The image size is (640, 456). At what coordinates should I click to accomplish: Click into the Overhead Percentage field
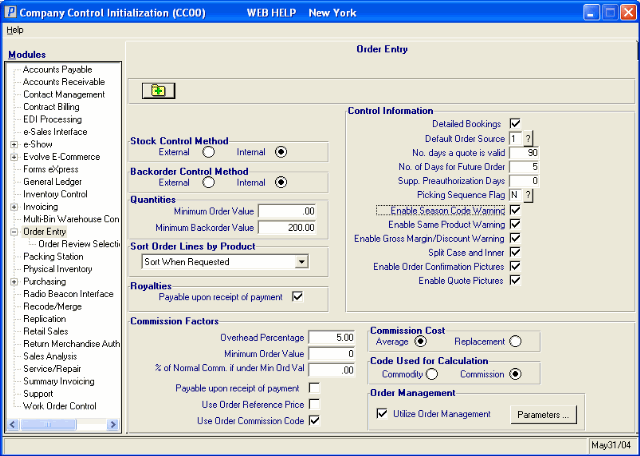[x=332, y=338]
